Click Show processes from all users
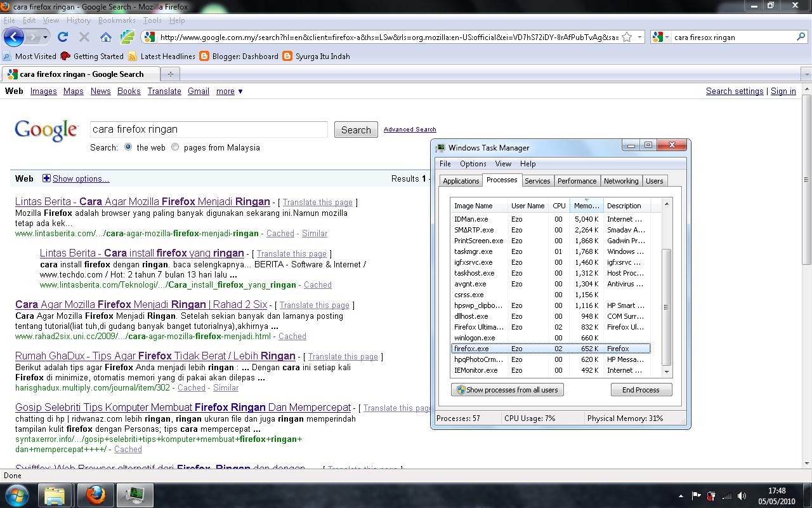 pos(507,390)
